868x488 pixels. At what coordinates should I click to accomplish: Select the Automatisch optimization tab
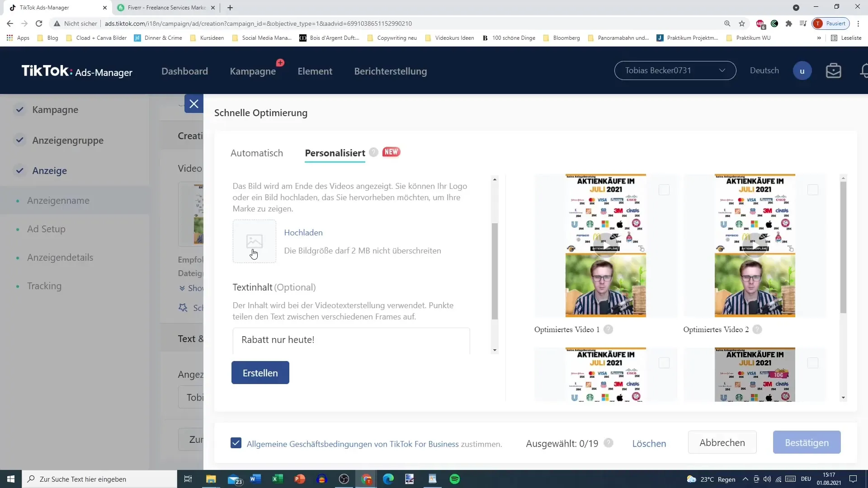pos(257,153)
